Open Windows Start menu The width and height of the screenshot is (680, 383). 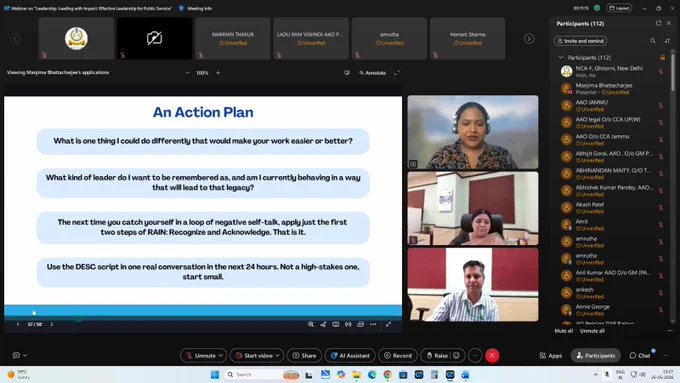click(215, 374)
